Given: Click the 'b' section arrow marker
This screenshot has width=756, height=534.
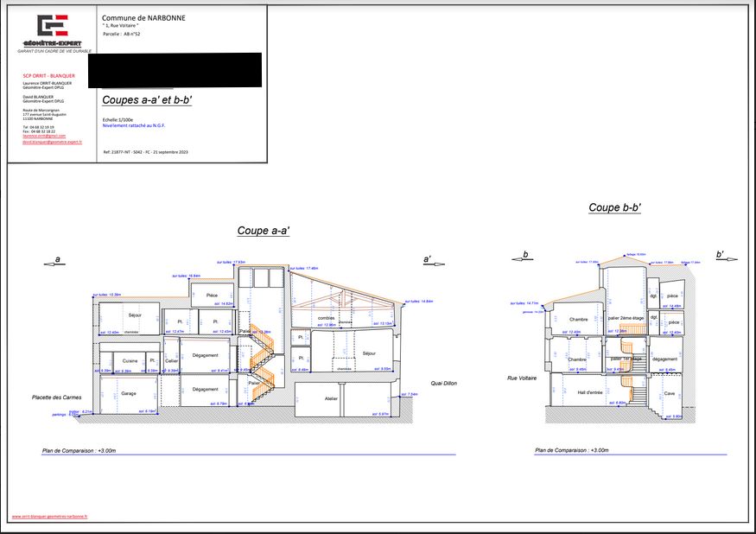Looking at the screenshot, I should click(524, 256).
